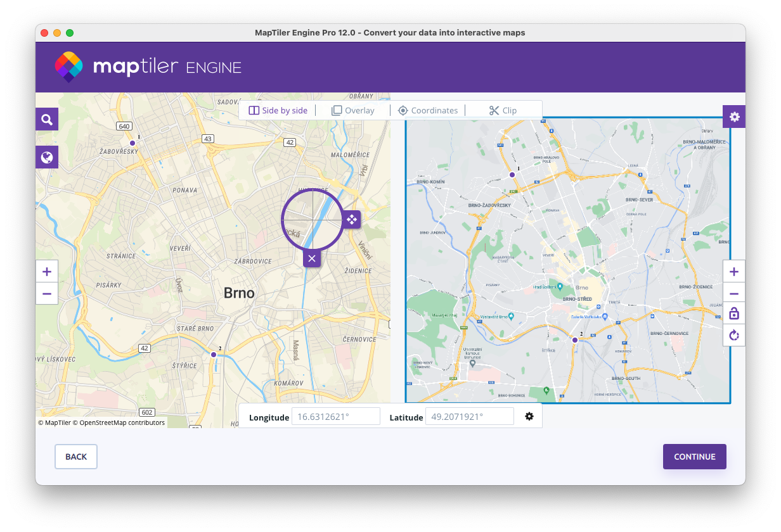Toggle the lock icon on right map
Screen dimensions: 781x532
pos(734,313)
